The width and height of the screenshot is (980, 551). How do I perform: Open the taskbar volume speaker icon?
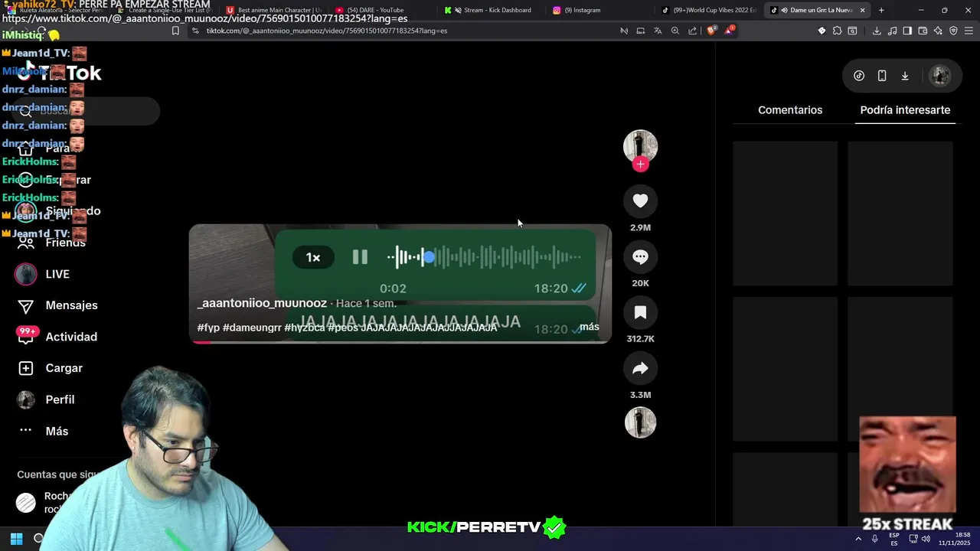926,539
